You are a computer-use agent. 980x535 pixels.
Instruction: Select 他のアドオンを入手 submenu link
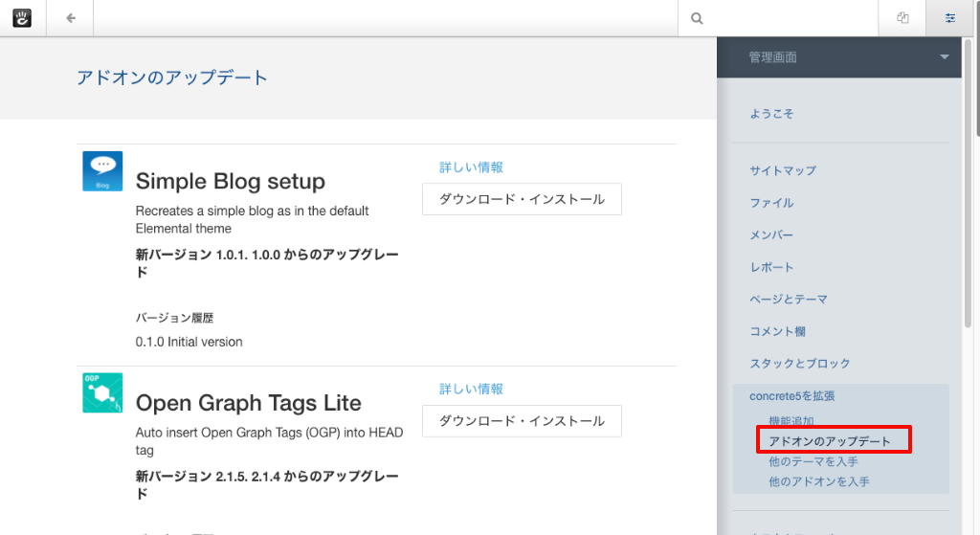(819, 482)
